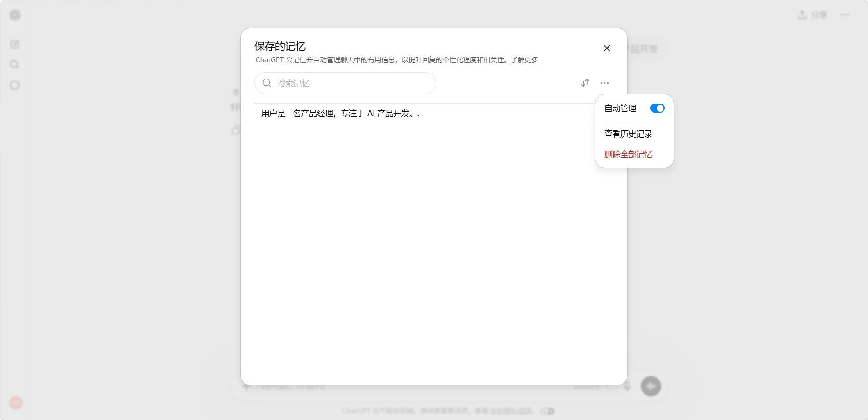This screenshot has width=868, height=420.
Task: Click the magnifier icon in search box
Action: click(x=267, y=83)
